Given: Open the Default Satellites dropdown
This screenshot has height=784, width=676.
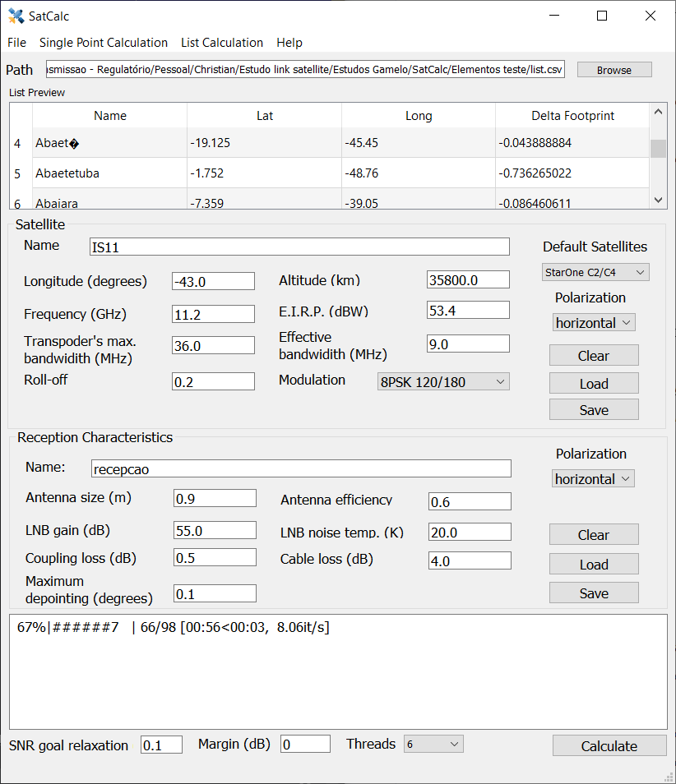Looking at the screenshot, I should pyautogui.click(x=595, y=272).
